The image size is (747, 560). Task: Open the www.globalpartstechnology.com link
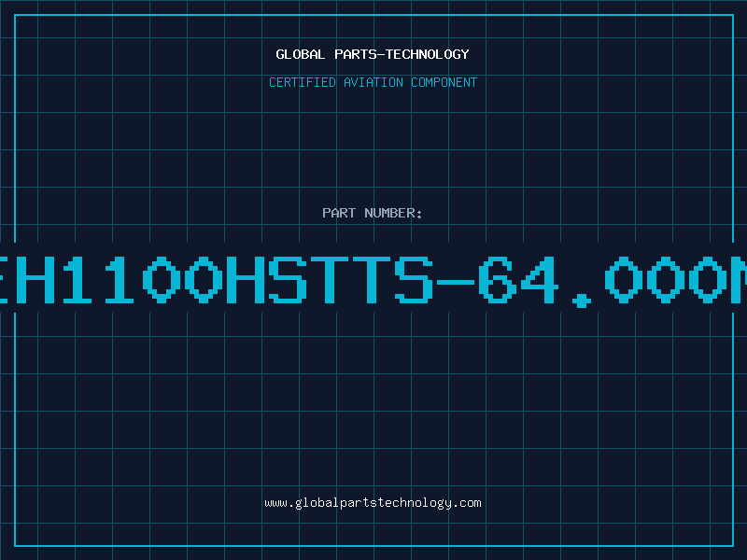(373, 503)
